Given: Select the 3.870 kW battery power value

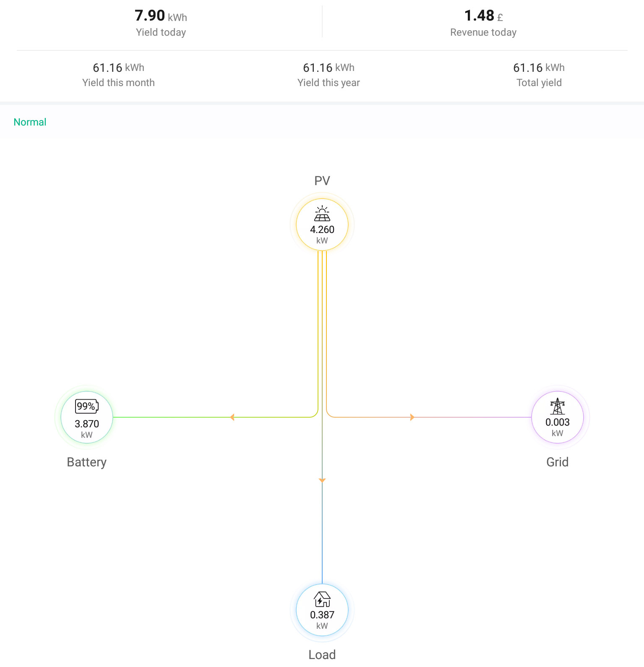Looking at the screenshot, I should tap(87, 429).
